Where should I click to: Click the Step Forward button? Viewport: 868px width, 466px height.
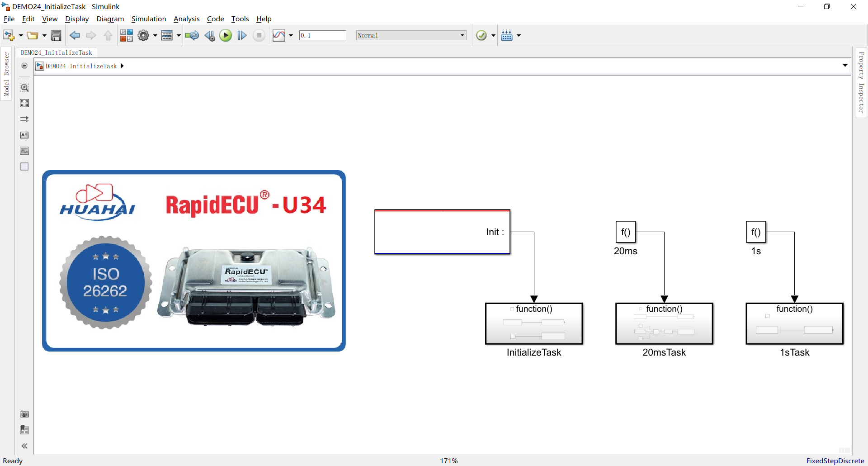(x=242, y=35)
